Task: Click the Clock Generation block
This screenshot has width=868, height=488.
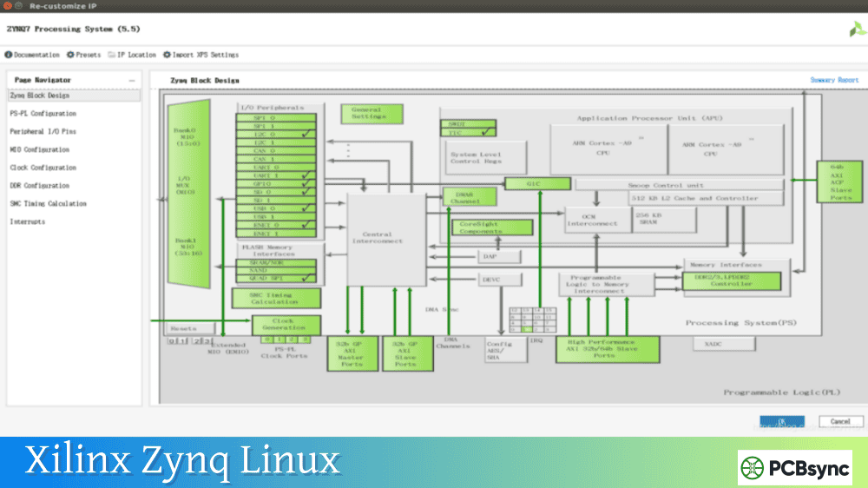Action: pyautogui.click(x=286, y=325)
